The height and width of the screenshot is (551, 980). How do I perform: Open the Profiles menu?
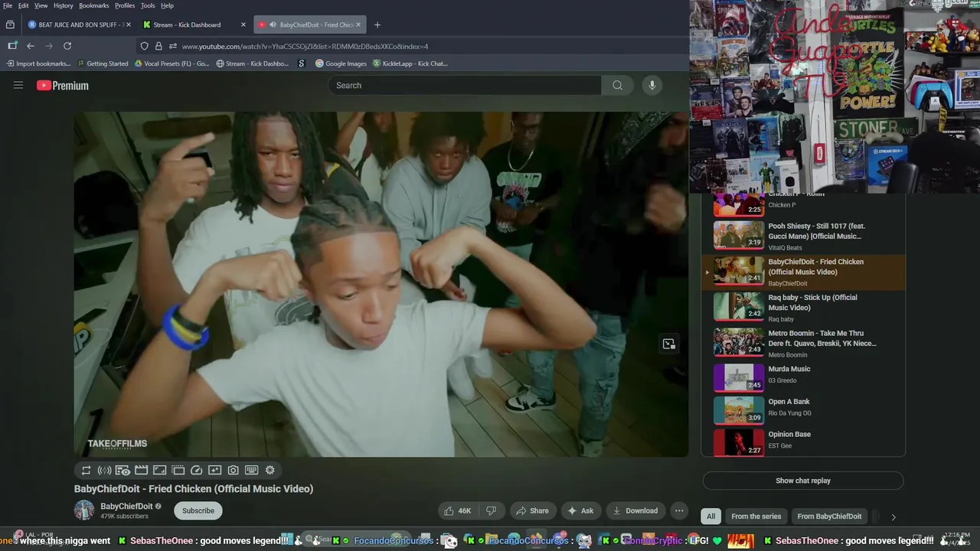pyautogui.click(x=125, y=5)
